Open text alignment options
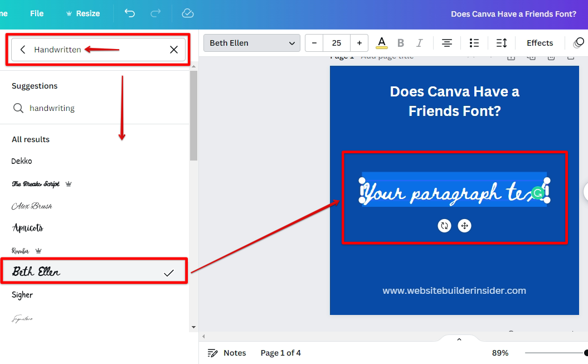The width and height of the screenshot is (588, 364). point(446,43)
